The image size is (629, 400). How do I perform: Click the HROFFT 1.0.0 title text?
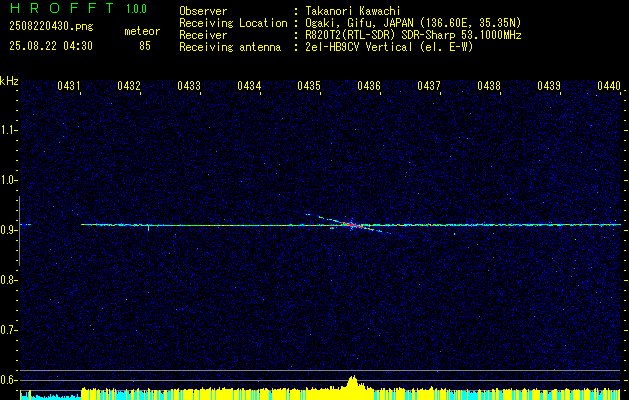[x=78, y=8]
